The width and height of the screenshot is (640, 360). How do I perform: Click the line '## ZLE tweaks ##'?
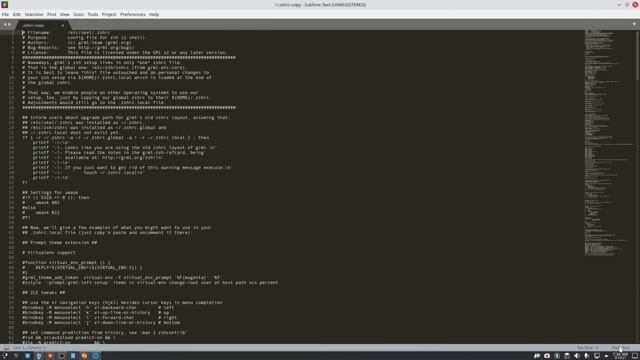tap(44, 293)
